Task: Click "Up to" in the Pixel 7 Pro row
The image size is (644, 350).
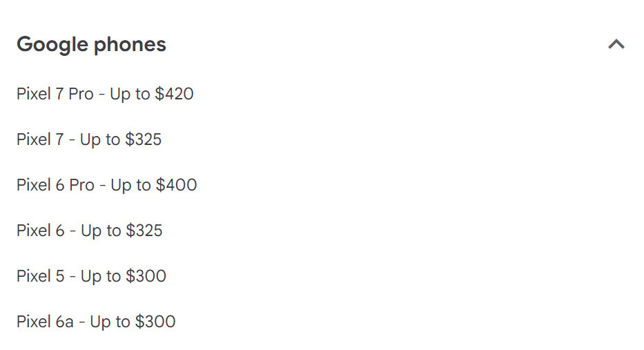Action: 130,94
